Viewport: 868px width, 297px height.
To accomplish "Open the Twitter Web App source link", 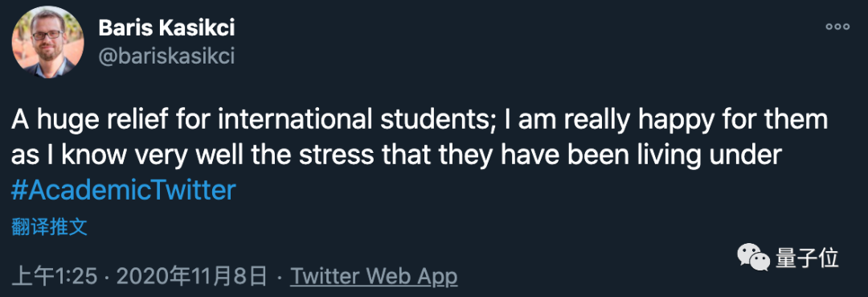I will coord(375,275).
